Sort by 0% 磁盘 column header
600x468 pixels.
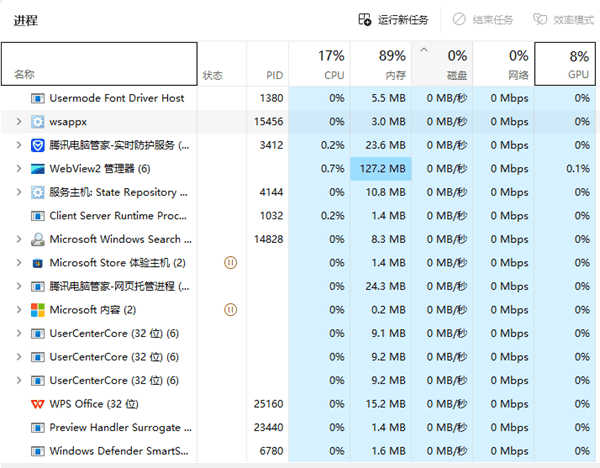[442, 64]
